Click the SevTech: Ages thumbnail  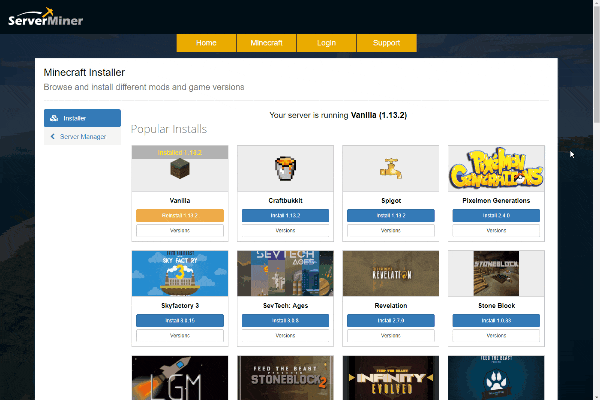pos(285,273)
